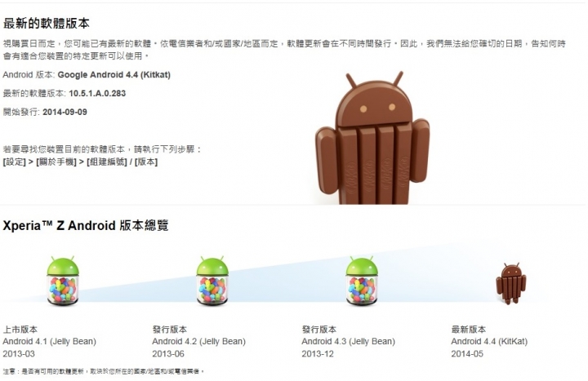Image resolution: width=588 pixels, height=381 pixels.
Task: Click the Google Android 4.4 (Kitkat) text
Action: click(114, 74)
